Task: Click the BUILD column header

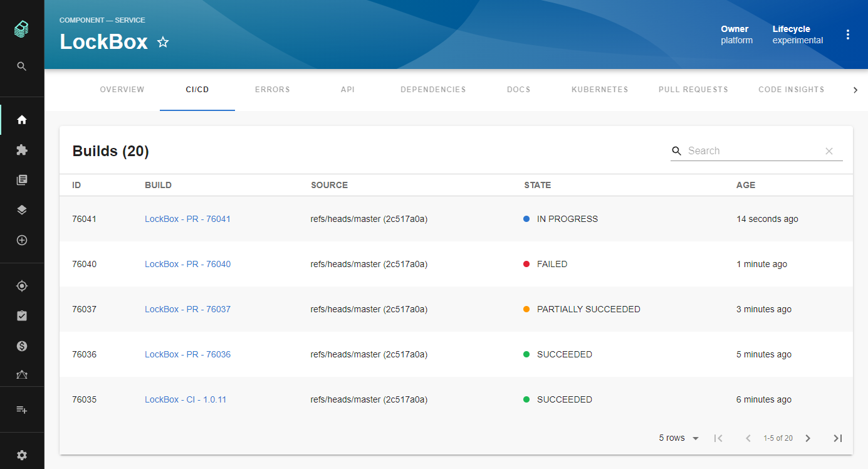Action: coord(158,185)
